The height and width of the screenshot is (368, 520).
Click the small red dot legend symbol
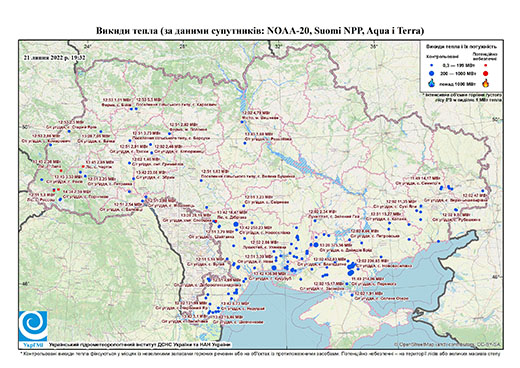coord(486,65)
